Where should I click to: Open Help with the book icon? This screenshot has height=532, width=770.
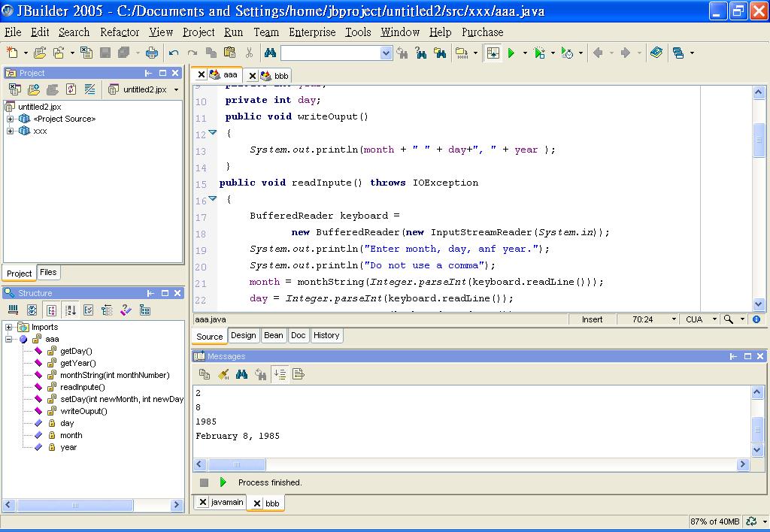[656, 53]
